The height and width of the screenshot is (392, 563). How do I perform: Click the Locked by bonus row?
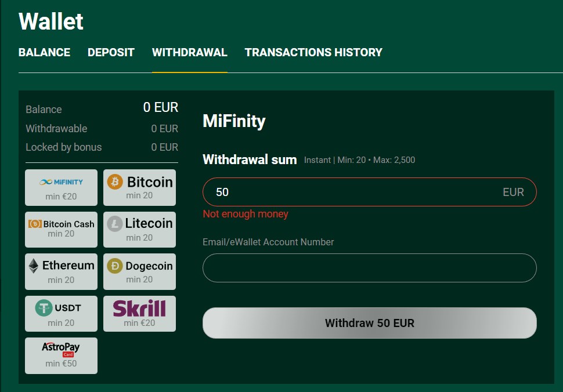click(x=102, y=147)
